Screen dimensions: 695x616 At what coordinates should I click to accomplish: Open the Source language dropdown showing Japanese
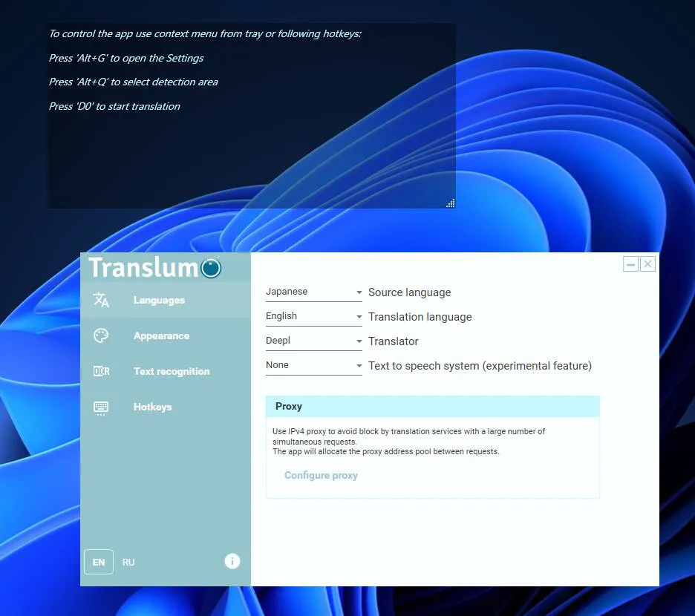click(313, 292)
